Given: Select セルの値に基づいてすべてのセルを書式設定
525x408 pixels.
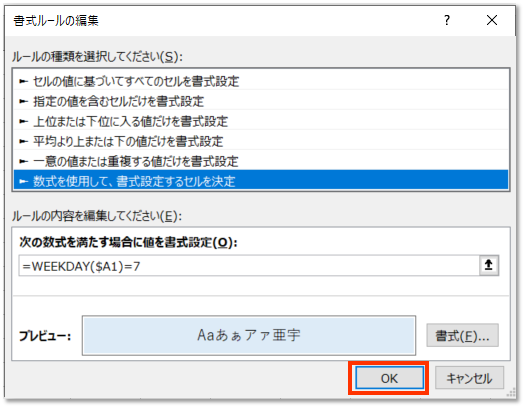Looking at the screenshot, I should [261, 81].
